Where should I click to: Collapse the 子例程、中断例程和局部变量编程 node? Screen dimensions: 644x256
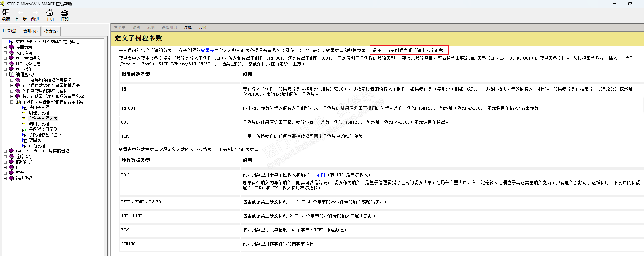12,102
